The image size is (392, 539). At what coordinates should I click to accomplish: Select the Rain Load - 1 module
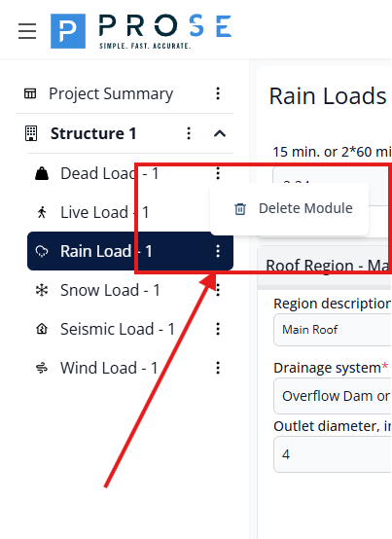[130, 251]
